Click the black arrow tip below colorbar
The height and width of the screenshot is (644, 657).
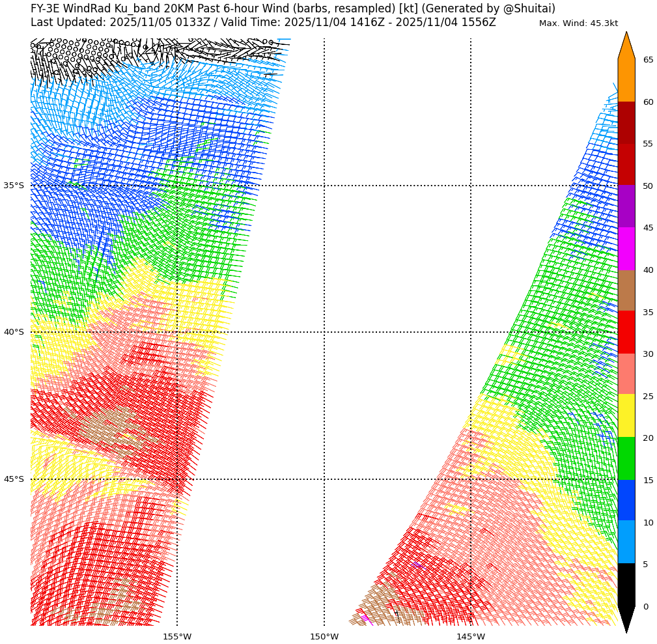click(x=626, y=619)
